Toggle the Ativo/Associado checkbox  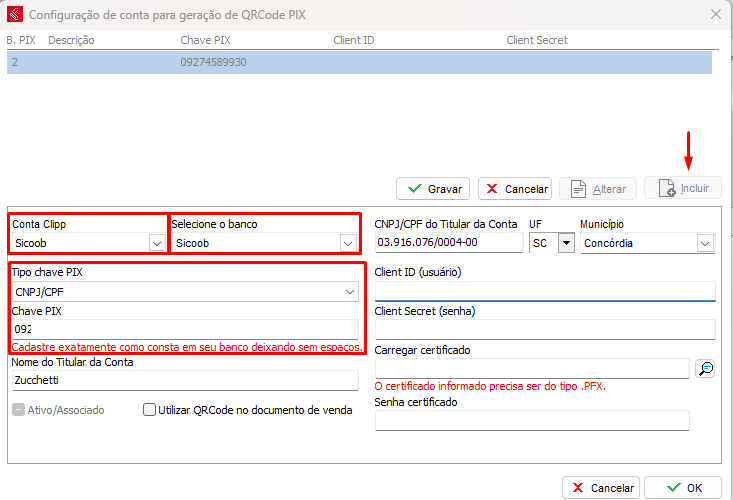coord(19,410)
